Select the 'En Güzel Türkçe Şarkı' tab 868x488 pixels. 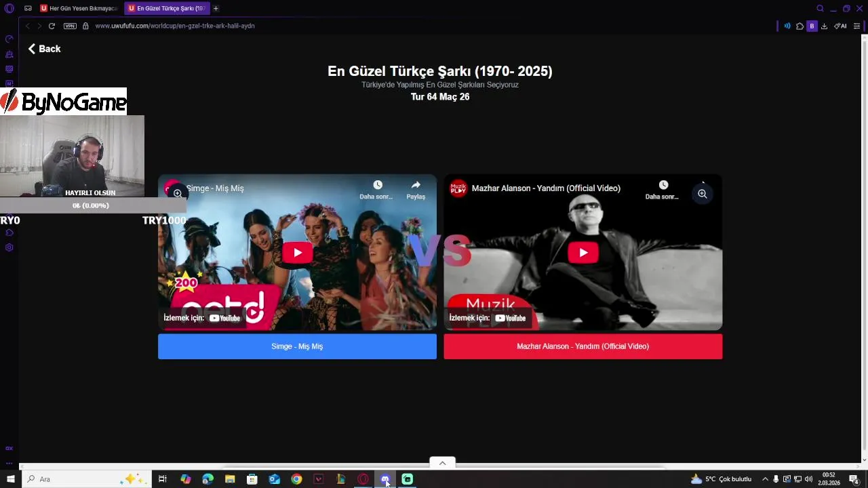167,9
